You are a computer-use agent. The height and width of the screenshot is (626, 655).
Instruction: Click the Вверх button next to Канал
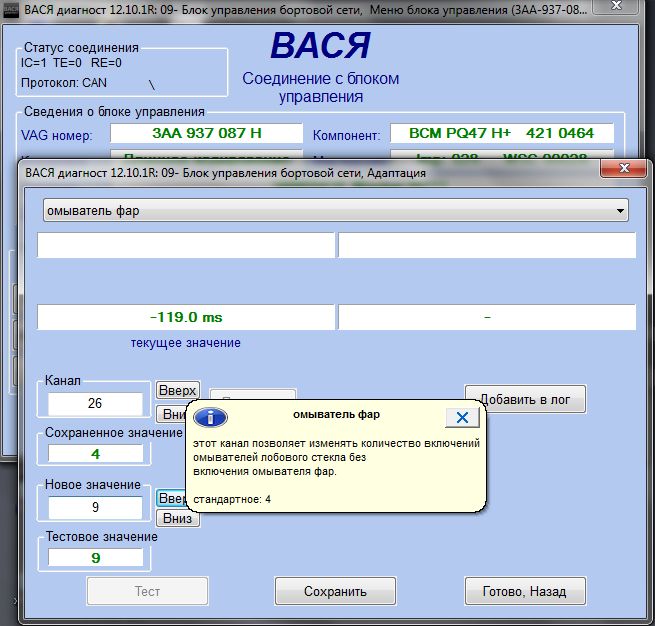tap(178, 390)
